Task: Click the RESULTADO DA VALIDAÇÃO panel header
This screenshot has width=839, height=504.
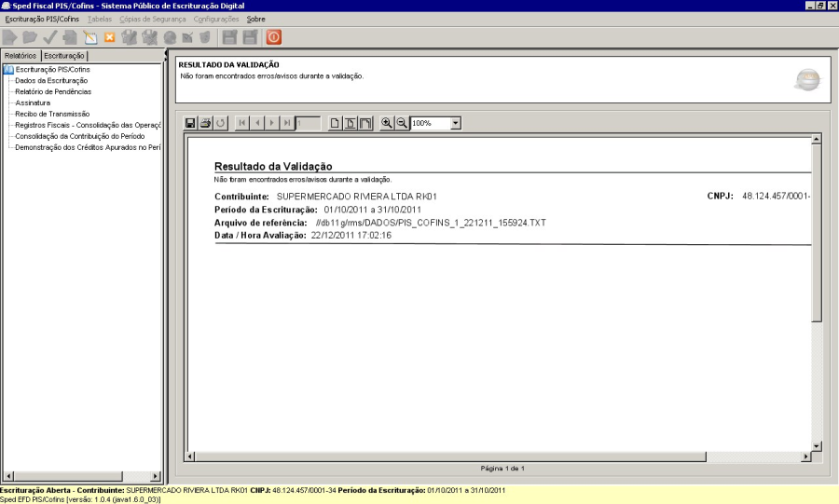Action: point(229,64)
